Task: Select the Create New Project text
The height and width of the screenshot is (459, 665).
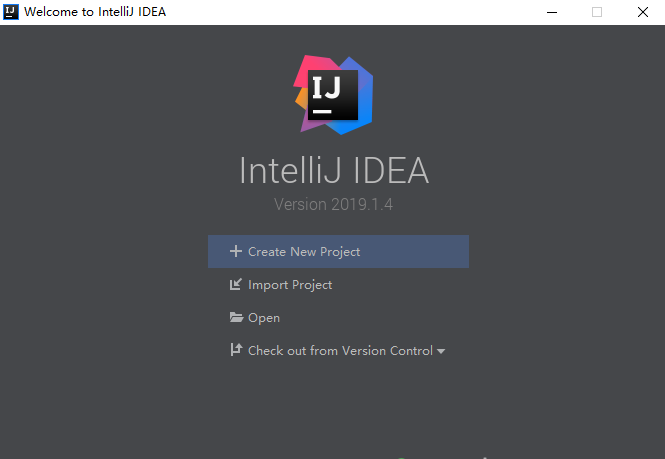Action: pyautogui.click(x=304, y=252)
